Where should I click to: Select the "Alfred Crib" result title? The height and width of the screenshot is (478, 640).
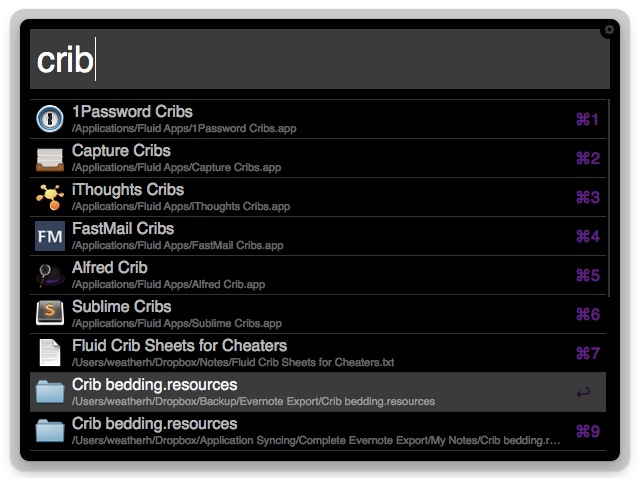tap(110, 268)
